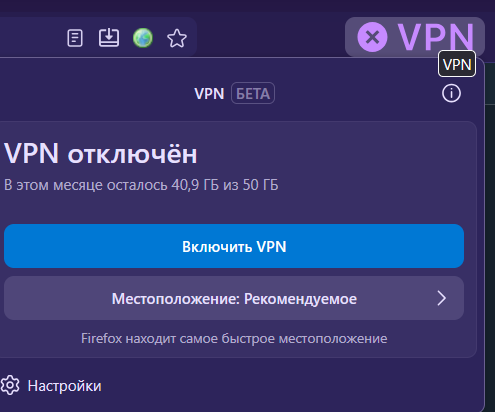Screen dimensions: 495x412
Task: Click the remaining 40,9 ГБ из 50 ГБ text
Action: pyautogui.click(x=225, y=185)
